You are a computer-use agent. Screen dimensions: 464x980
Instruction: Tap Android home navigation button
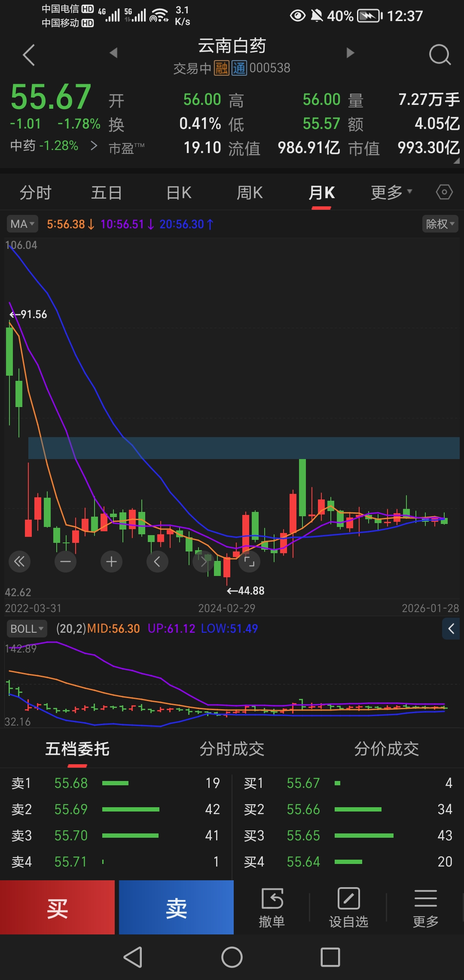point(232,957)
